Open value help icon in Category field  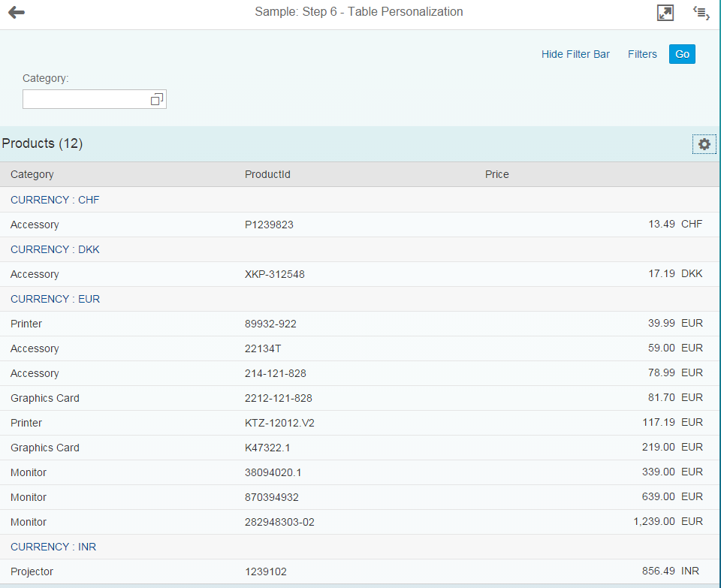click(156, 99)
